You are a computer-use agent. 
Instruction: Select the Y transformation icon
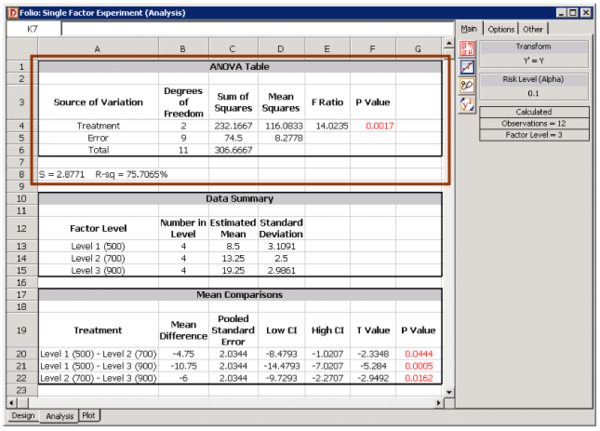(x=466, y=102)
